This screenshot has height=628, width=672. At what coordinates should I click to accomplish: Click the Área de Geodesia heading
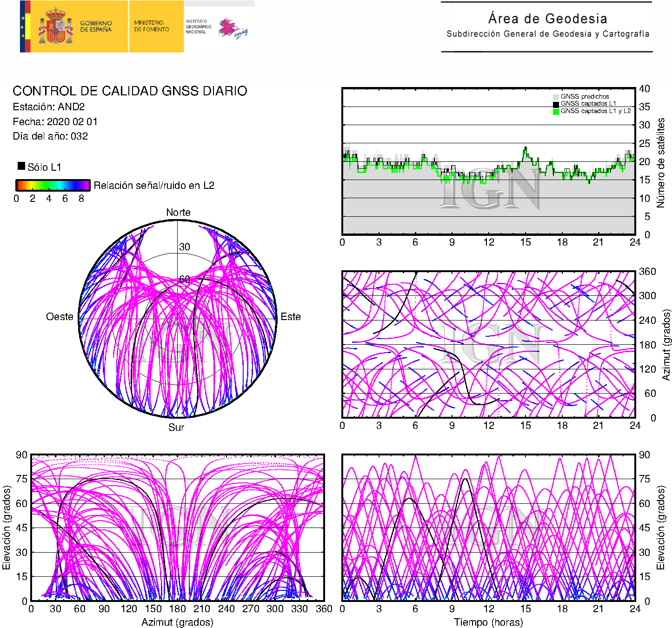pos(547,19)
